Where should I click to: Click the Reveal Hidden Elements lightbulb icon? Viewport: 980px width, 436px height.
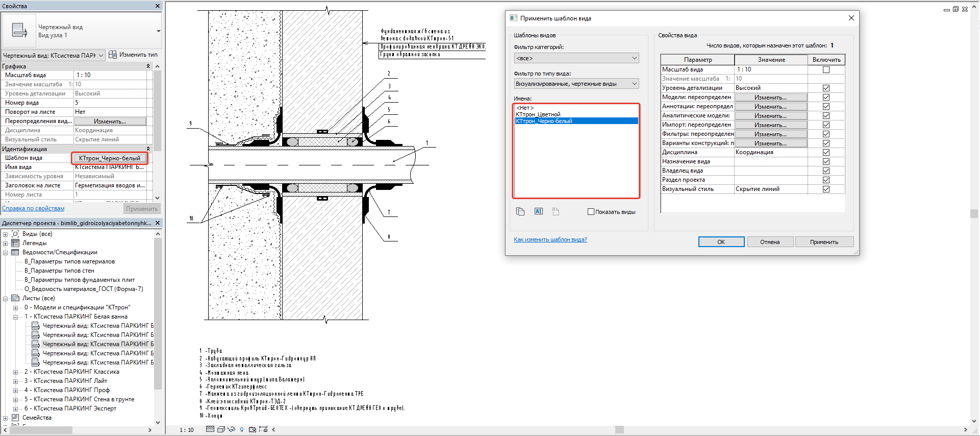click(x=242, y=429)
